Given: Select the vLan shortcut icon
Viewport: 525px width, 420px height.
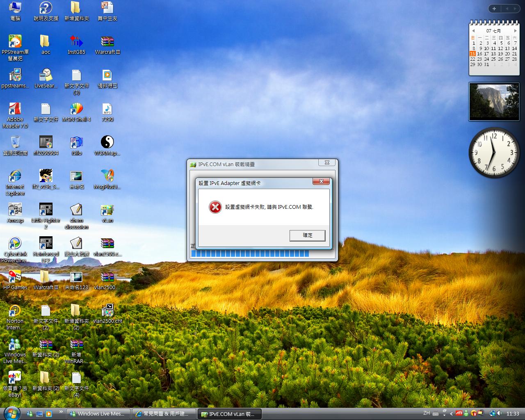Looking at the screenshot, I should click(x=107, y=213).
